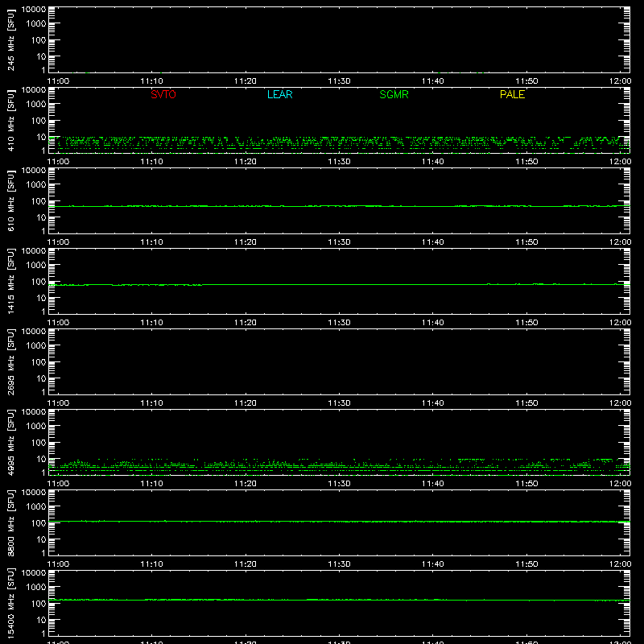This screenshot has height=644, width=644.
Task: Click 11:10 time label of 2695 MHz panel
Action: pos(151,403)
